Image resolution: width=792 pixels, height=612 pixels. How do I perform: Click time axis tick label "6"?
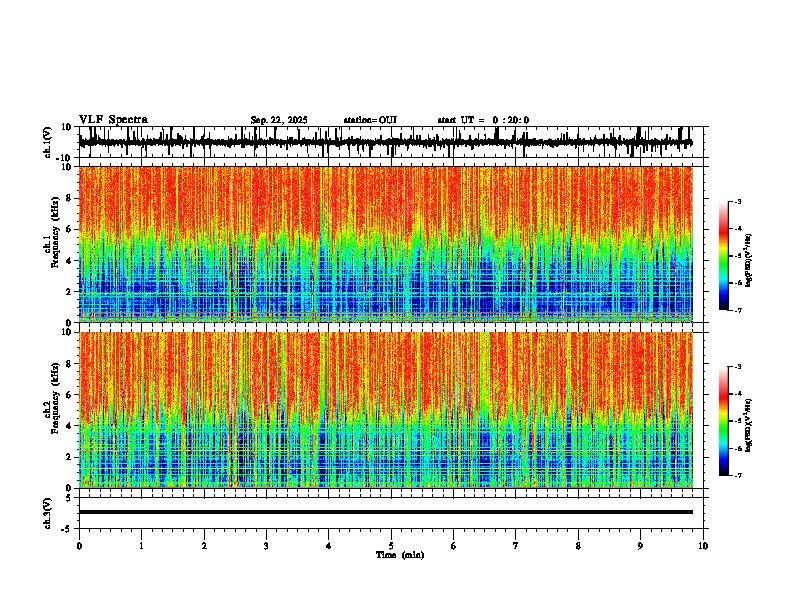(x=454, y=546)
